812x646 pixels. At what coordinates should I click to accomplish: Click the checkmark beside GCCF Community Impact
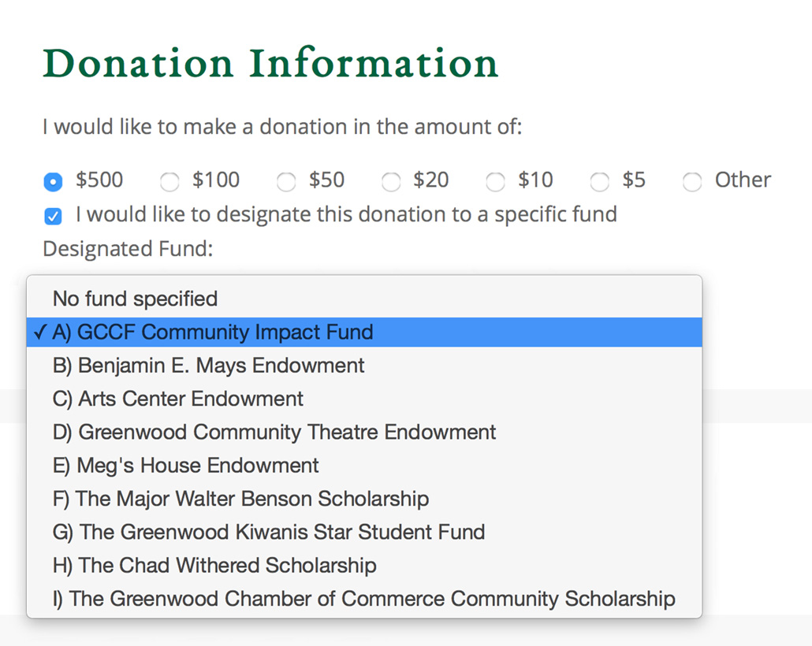(40, 332)
